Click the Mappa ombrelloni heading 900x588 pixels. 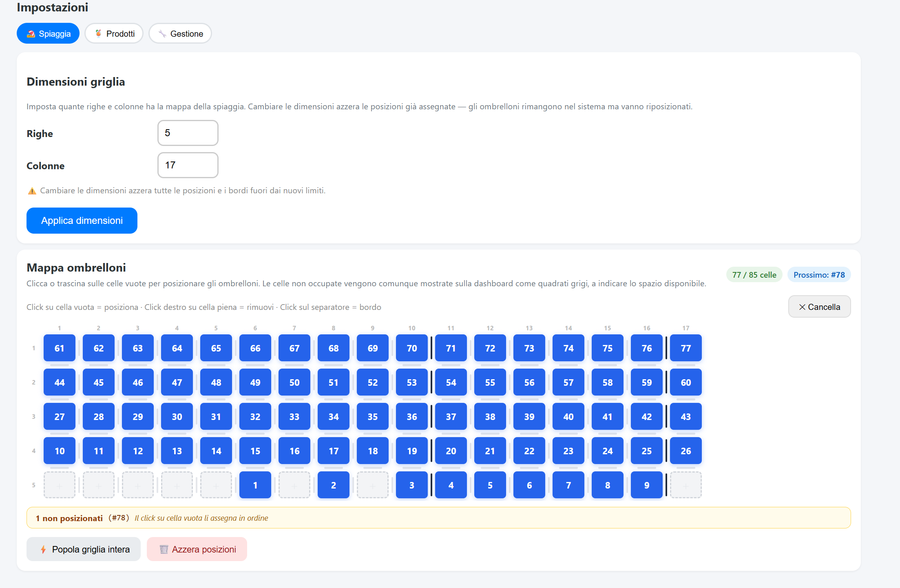click(x=76, y=267)
